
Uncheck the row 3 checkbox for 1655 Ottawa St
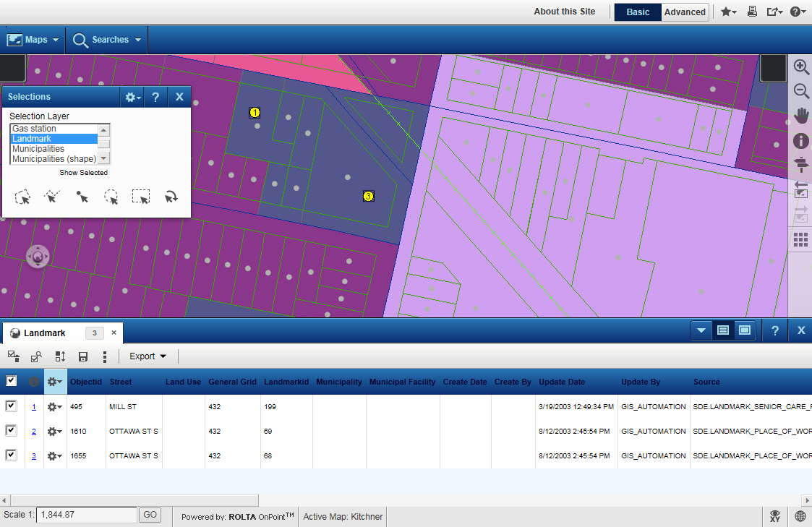pos(11,455)
